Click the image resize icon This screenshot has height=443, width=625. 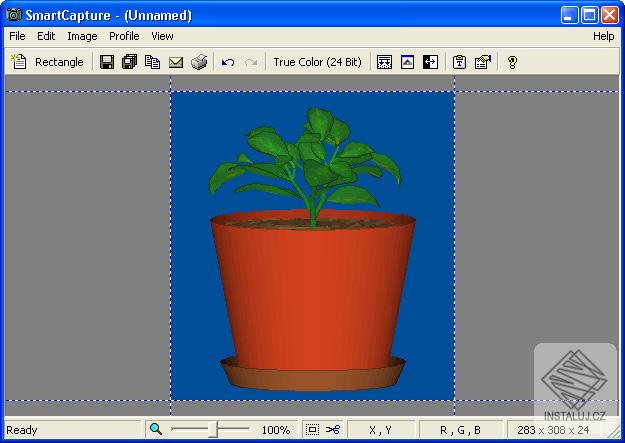click(x=384, y=62)
